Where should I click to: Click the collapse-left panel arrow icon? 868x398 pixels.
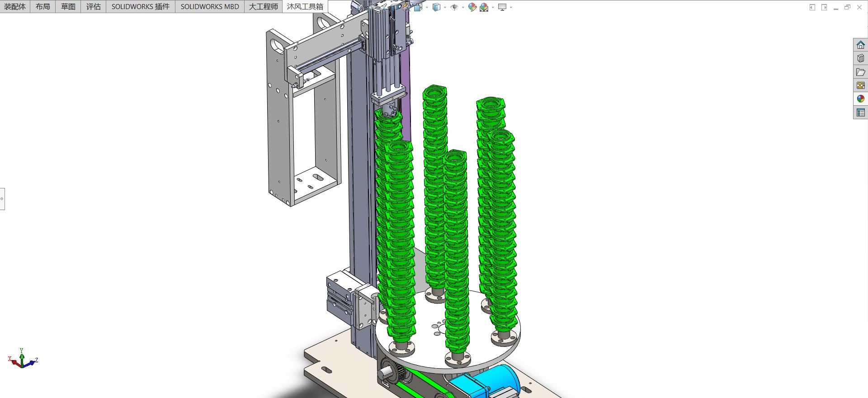(812, 7)
